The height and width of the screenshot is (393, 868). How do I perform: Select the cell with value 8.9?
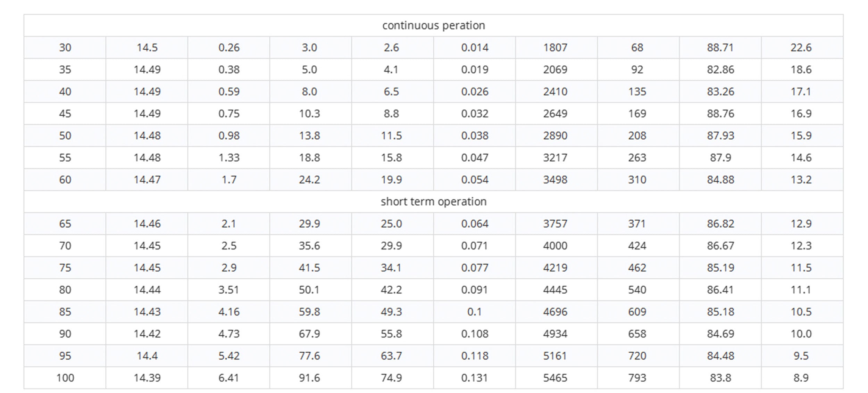pyautogui.click(x=801, y=378)
